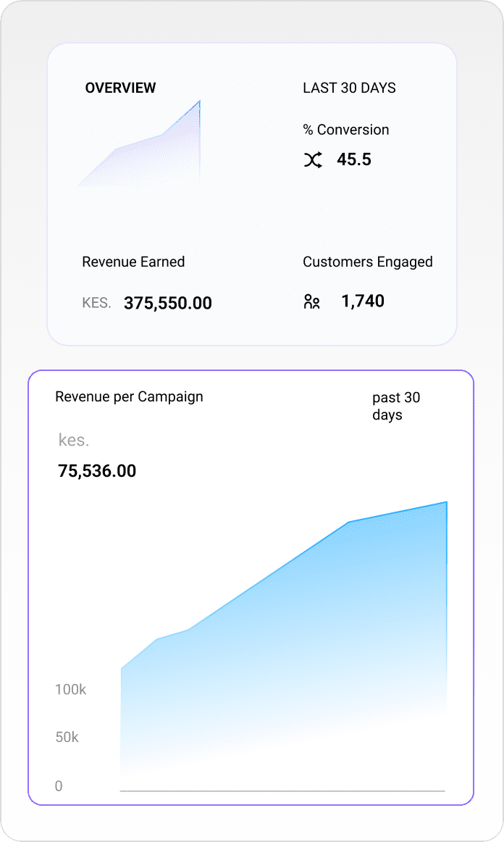
Task: Click the 0 axis label
Action: pos(59,785)
